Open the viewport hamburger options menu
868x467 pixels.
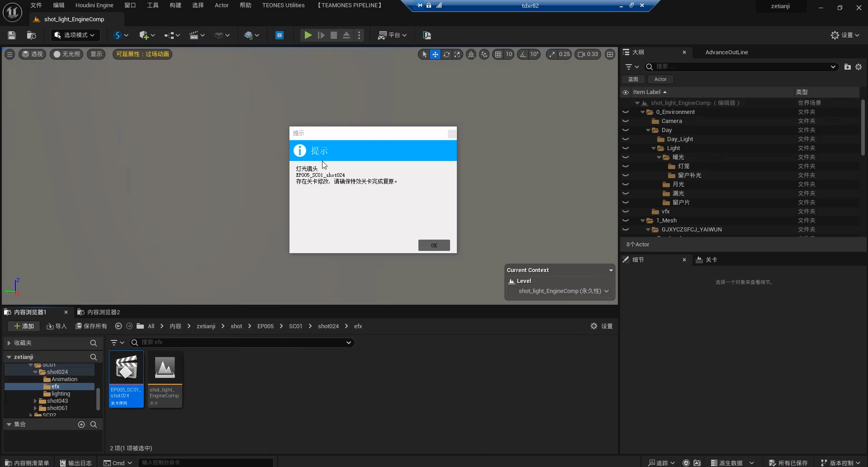9,54
